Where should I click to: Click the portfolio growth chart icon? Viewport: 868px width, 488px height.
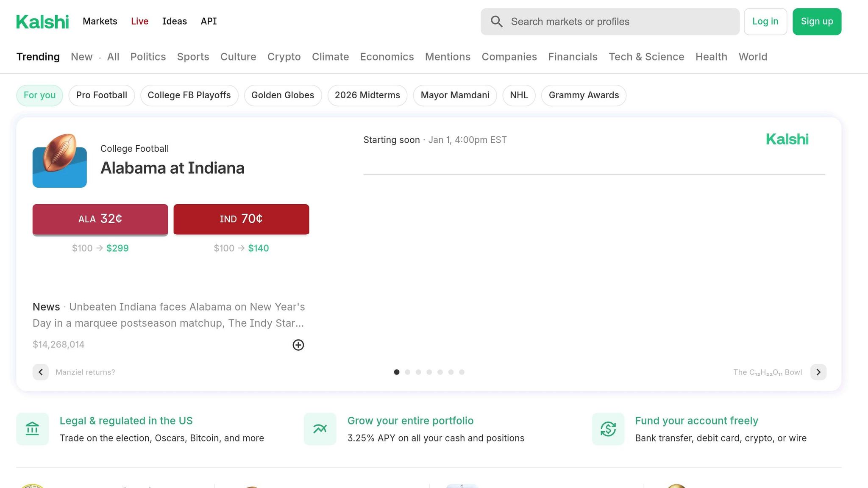pos(320,429)
